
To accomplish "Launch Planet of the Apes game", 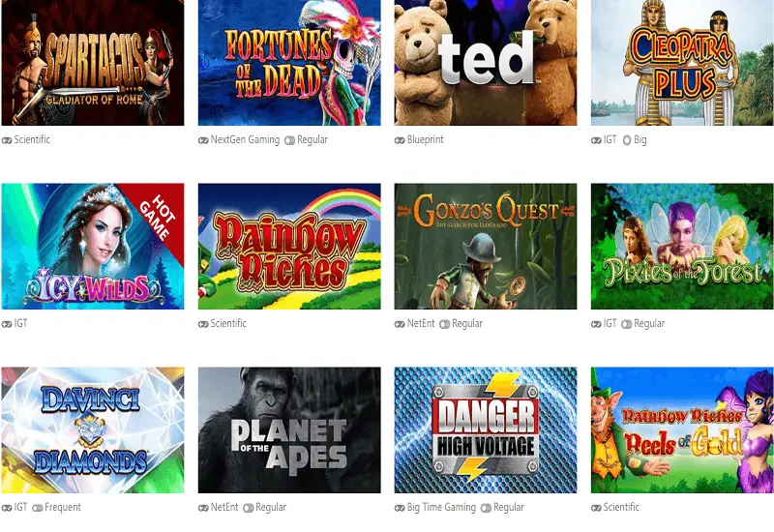I will [x=289, y=429].
